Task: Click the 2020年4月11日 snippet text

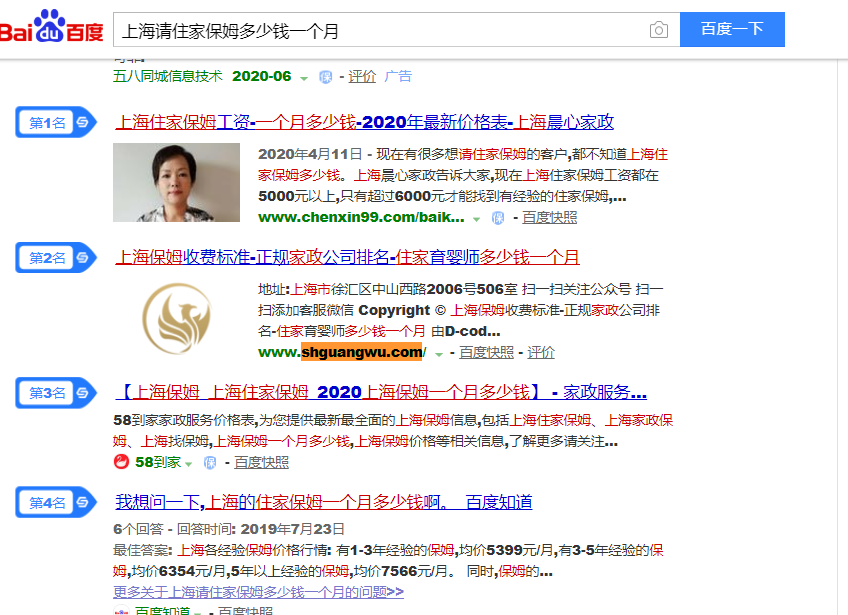Action: 310,154
